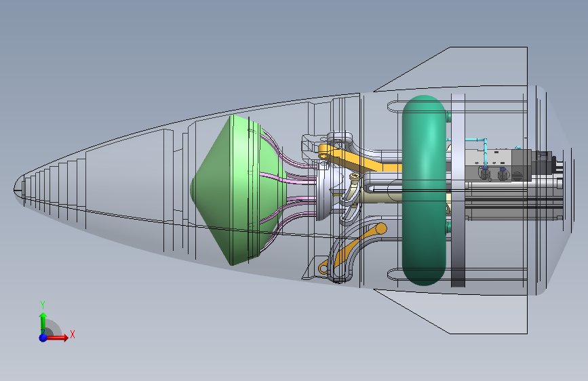The image size is (588, 381).
Task: Pick the upper orange linkage arm
Action: [x=360, y=159]
